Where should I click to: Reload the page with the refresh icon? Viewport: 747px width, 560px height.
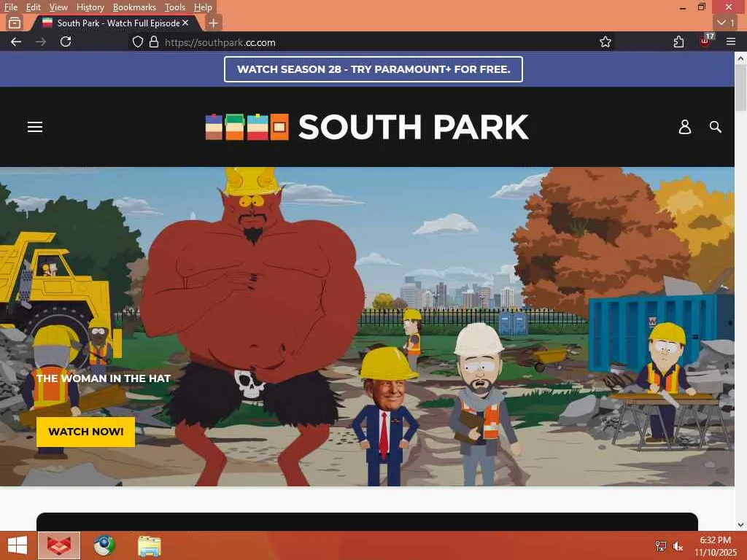click(x=66, y=42)
